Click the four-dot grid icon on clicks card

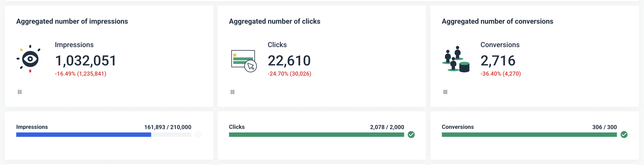[232, 92]
